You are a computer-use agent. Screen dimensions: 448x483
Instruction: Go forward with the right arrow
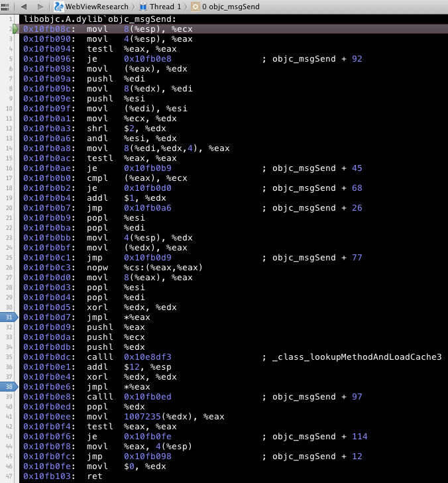40,7
